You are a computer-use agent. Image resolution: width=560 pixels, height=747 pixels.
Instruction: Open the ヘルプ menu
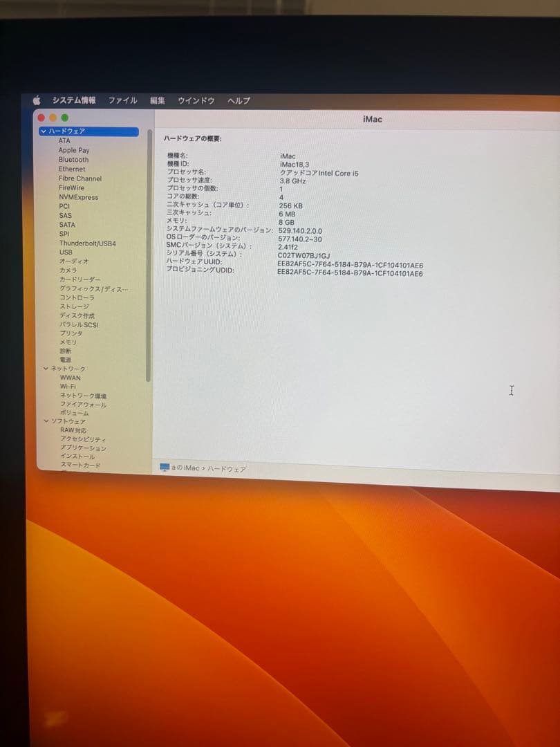coord(238,100)
